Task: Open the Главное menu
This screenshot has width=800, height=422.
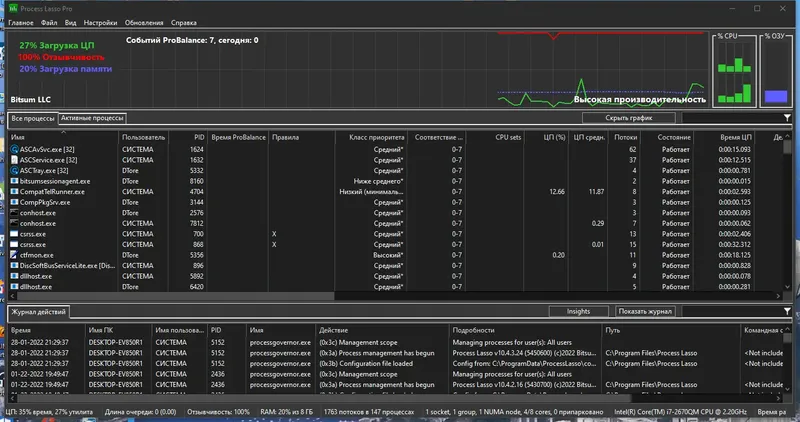Action: point(21,23)
